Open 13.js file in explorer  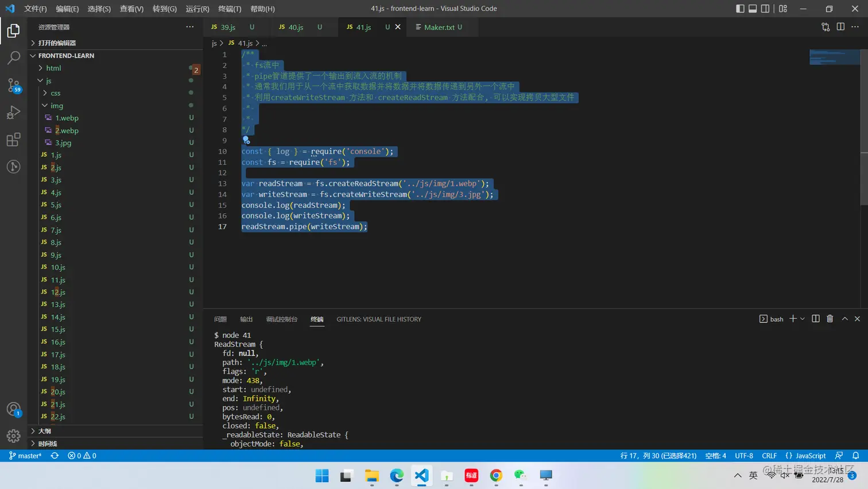[58, 305]
